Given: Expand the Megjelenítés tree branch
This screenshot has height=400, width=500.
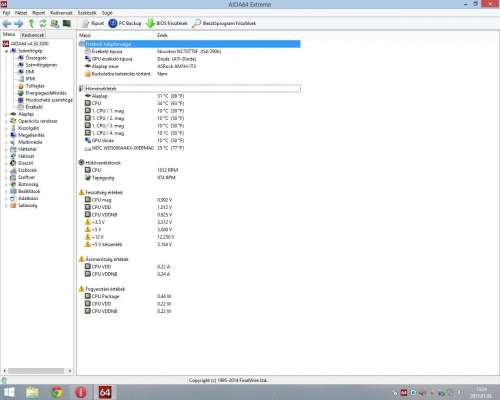Looking at the screenshot, I should coord(6,135).
